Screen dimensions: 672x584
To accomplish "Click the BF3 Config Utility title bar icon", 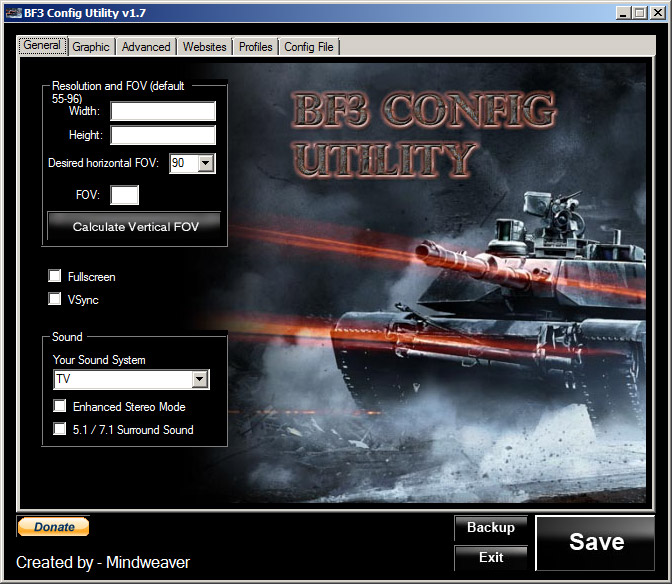I will (13, 13).
